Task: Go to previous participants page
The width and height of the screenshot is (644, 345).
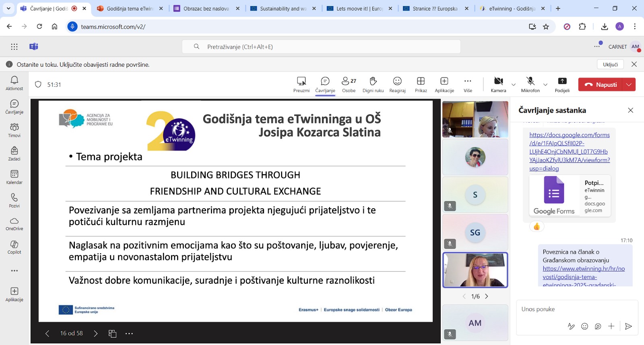Action: coord(464,296)
